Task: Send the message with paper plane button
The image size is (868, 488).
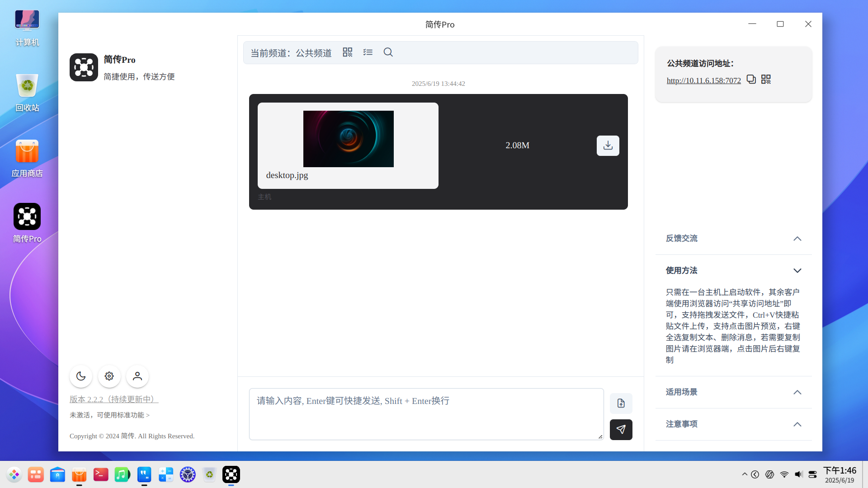Action: tap(621, 429)
